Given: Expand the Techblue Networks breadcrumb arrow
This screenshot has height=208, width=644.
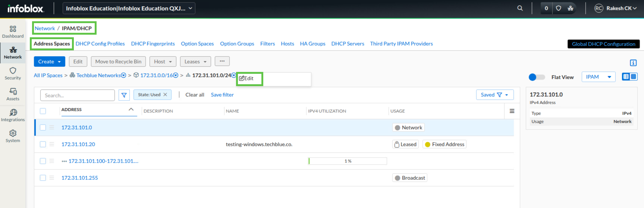Looking at the screenshot, I should pyautogui.click(x=123, y=75).
